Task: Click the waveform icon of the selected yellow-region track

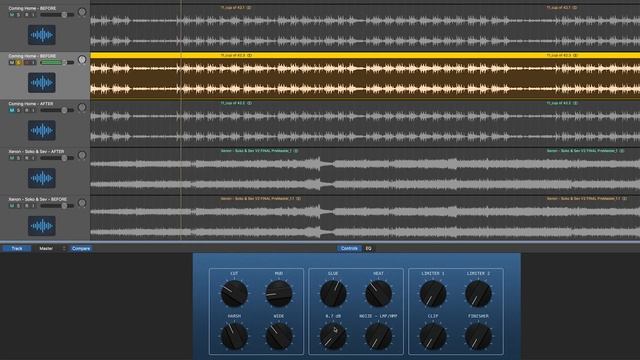Action: 42,82
